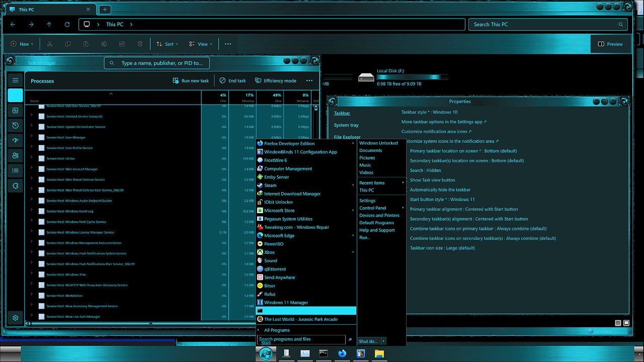
Task: Click Run new task button
Action: click(x=190, y=80)
